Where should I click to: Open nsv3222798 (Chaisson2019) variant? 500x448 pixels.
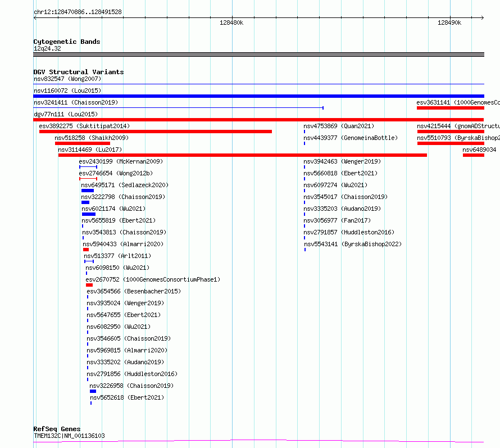(x=123, y=197)
